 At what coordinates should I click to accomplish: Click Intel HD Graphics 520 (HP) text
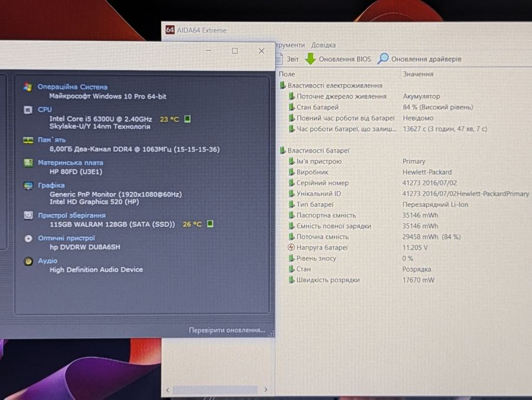coord(95,201)
